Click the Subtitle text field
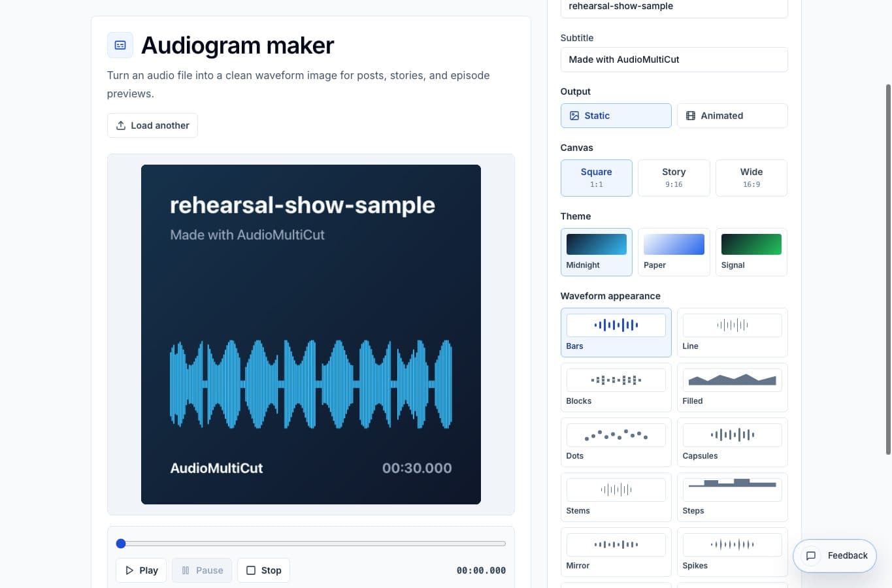Screen dimensions: 892x588 (x=674, y=59)
